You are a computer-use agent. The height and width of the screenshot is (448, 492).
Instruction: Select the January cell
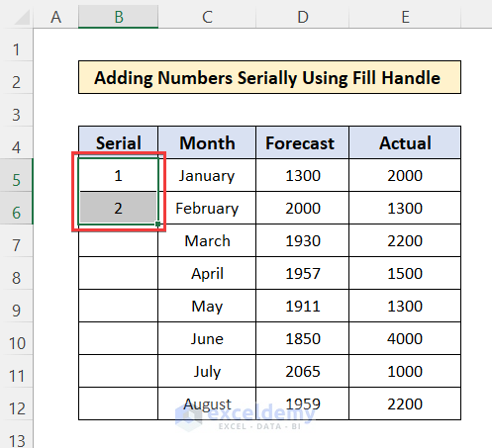[x=207, y=175]
